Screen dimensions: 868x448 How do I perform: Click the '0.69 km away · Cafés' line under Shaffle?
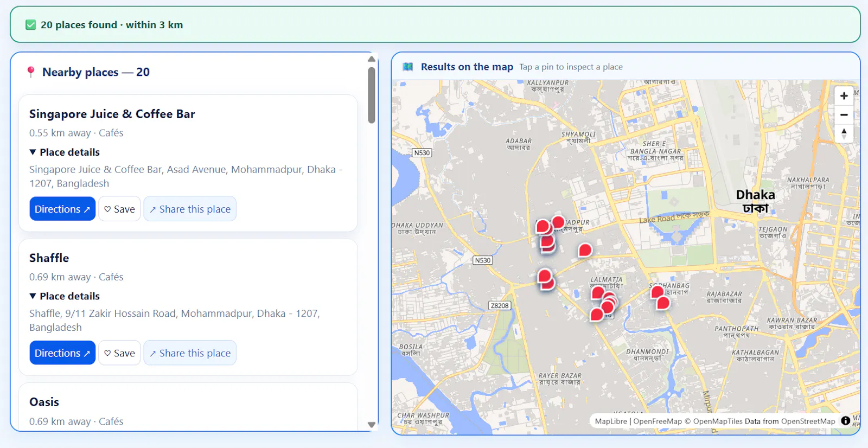click(x=76, y=277)
